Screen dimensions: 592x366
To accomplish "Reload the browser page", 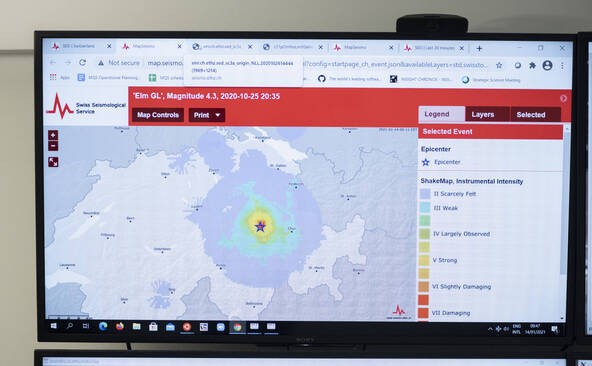I will (82, 62).
